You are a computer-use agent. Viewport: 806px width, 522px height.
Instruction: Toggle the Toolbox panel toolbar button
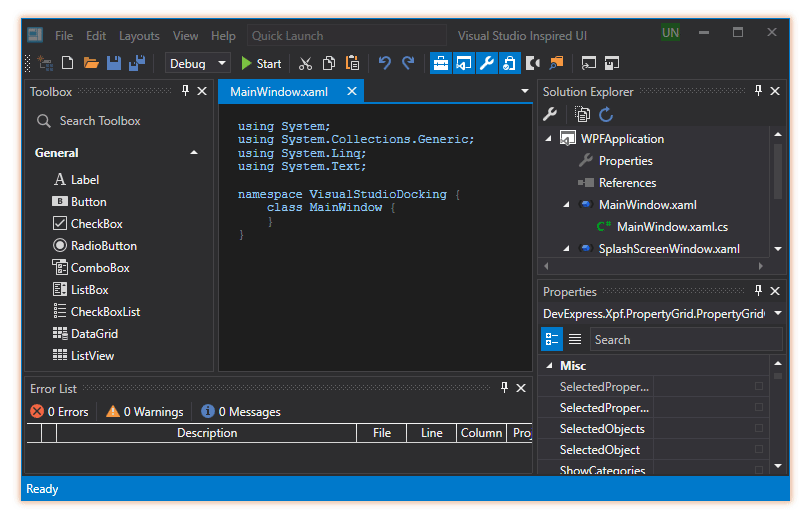[441, 63]
